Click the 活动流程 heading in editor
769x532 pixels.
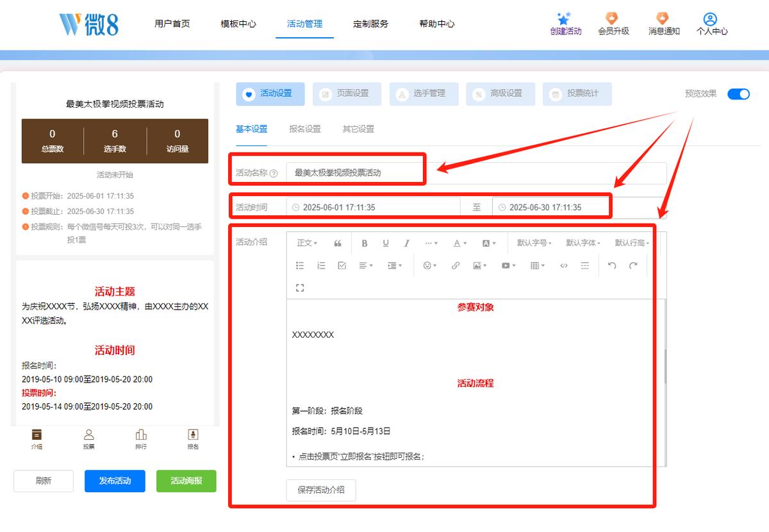[475, 383]
